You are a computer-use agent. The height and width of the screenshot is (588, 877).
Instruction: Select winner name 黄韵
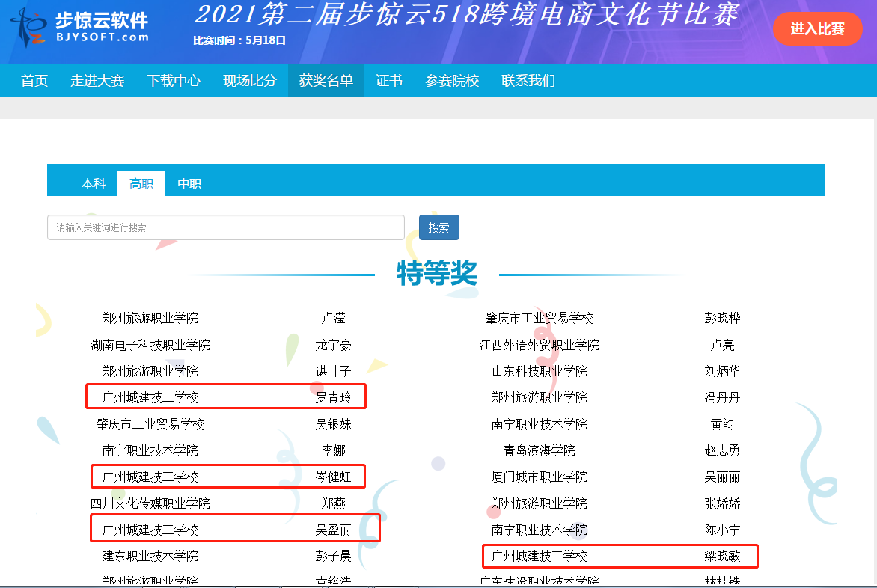click(723, 424)
